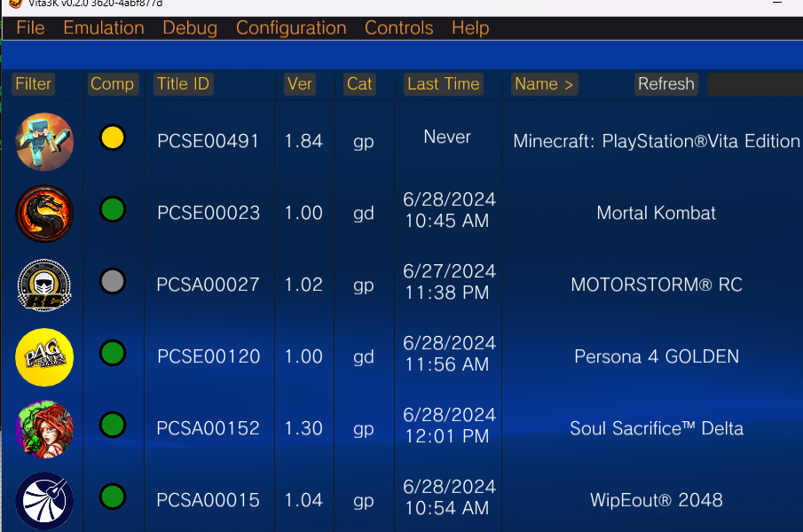This screenshot has width=803, height=532.
Task: Click last time 6/28/2024 10:54 AM
Action: point(449,497)
